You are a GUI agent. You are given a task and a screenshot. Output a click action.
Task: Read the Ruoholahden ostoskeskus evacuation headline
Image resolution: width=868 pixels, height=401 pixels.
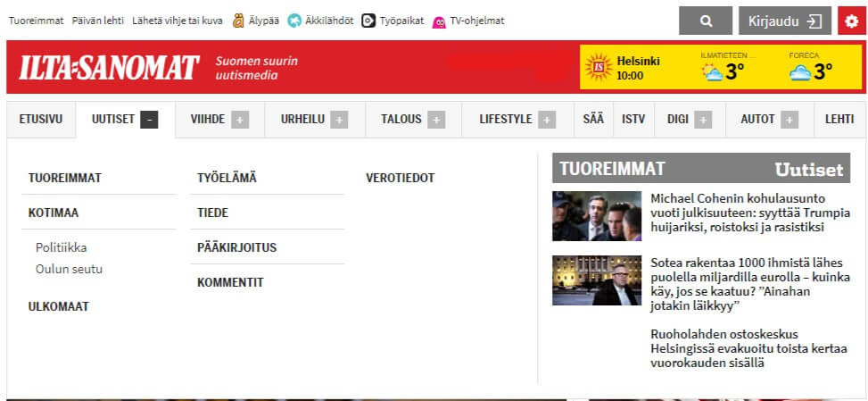click(x=749, y=349)
